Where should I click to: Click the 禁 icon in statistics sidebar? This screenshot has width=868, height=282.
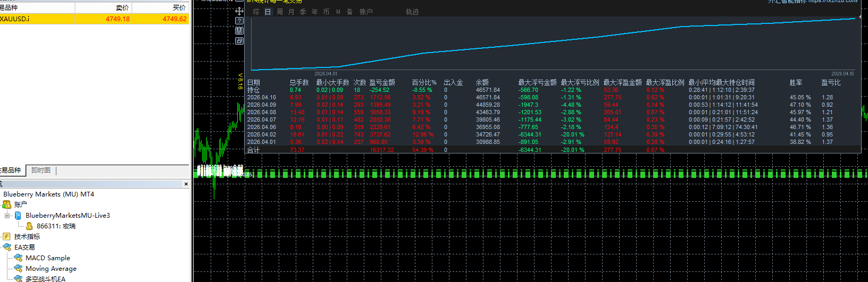point(239,31)
